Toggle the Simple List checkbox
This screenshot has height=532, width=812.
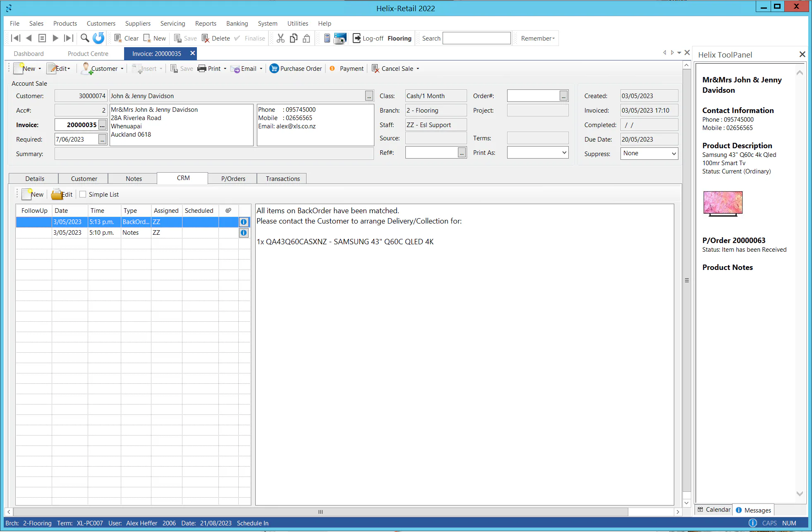coord(83,194)
